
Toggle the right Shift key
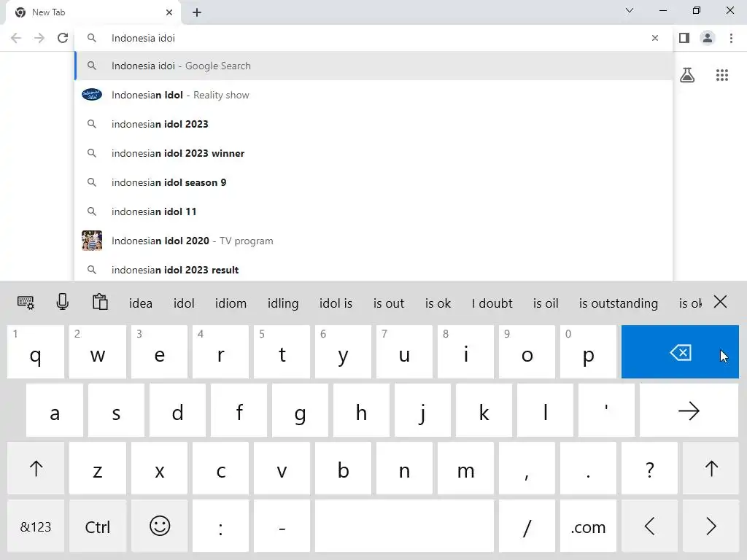[711, 469]
